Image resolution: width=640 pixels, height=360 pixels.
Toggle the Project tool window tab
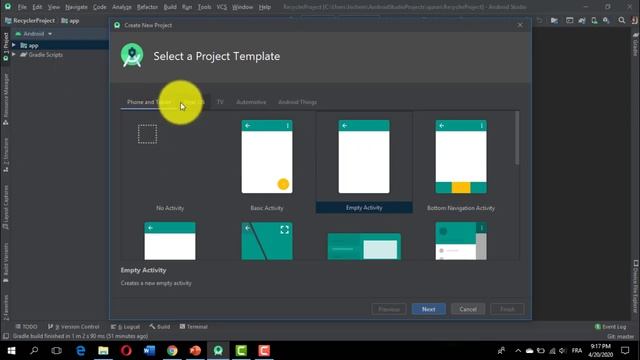[6, 47]
